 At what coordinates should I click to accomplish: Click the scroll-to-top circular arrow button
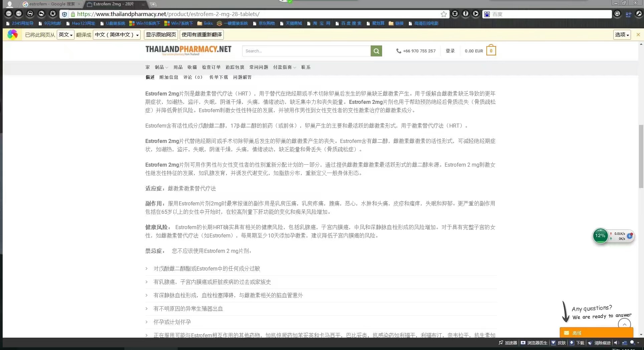coord(624,324)
